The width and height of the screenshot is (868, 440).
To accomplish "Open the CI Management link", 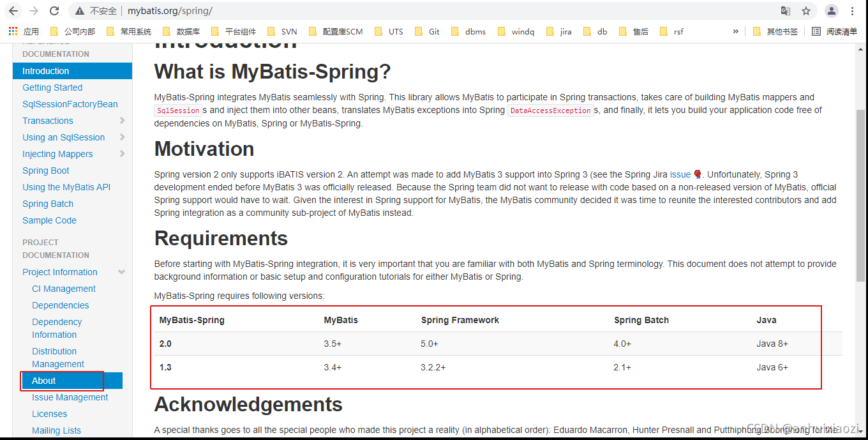I will [x=64, y=289].
